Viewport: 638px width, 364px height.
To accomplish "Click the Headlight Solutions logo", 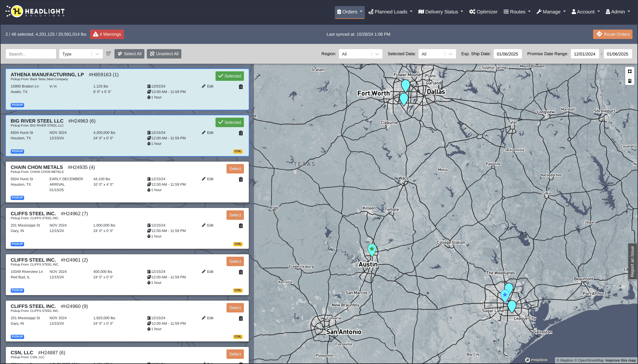I will click(35, 12).
